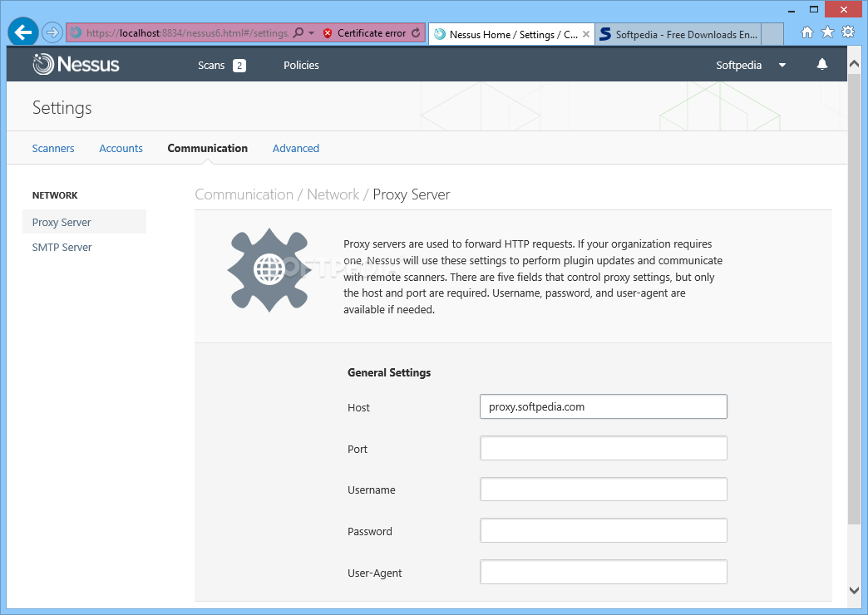Click the User-Agent input field

(604, 572)
